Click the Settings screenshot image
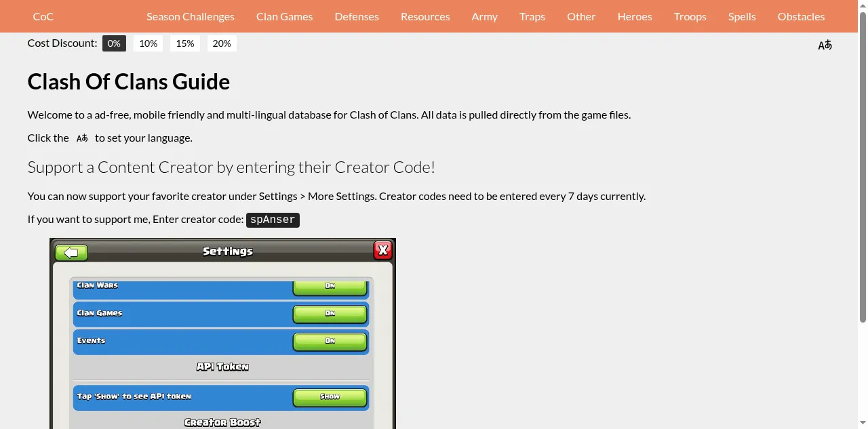 click(x=223, y=333)
